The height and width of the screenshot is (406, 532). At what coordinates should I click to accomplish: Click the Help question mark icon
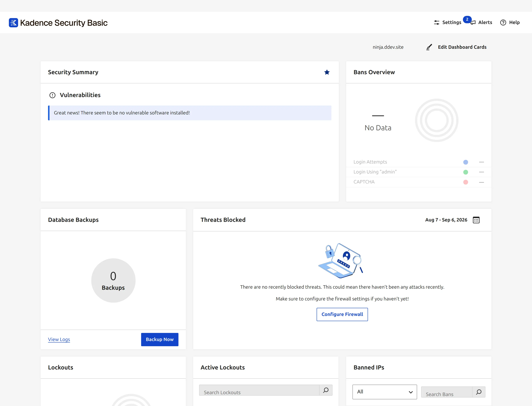503,23
